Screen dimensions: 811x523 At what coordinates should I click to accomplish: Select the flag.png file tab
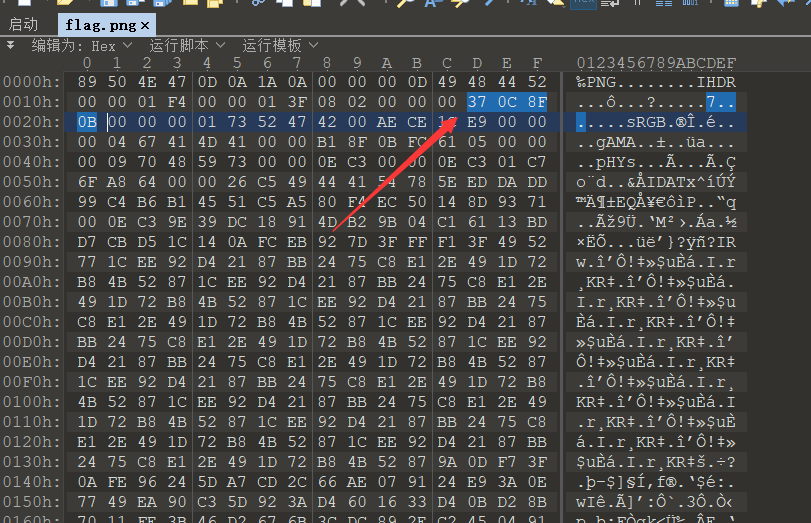(x=100, y=25)
